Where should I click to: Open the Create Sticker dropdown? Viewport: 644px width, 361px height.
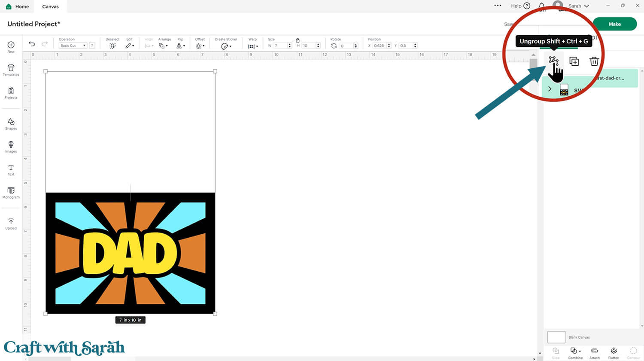[x=226, y=46]
